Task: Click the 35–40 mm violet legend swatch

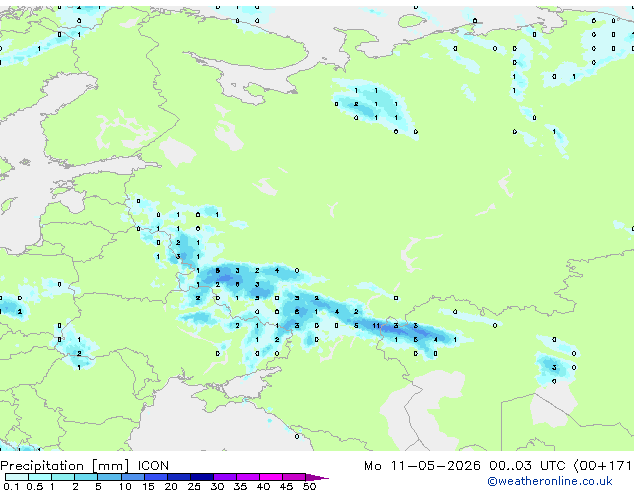Action: 247,477
